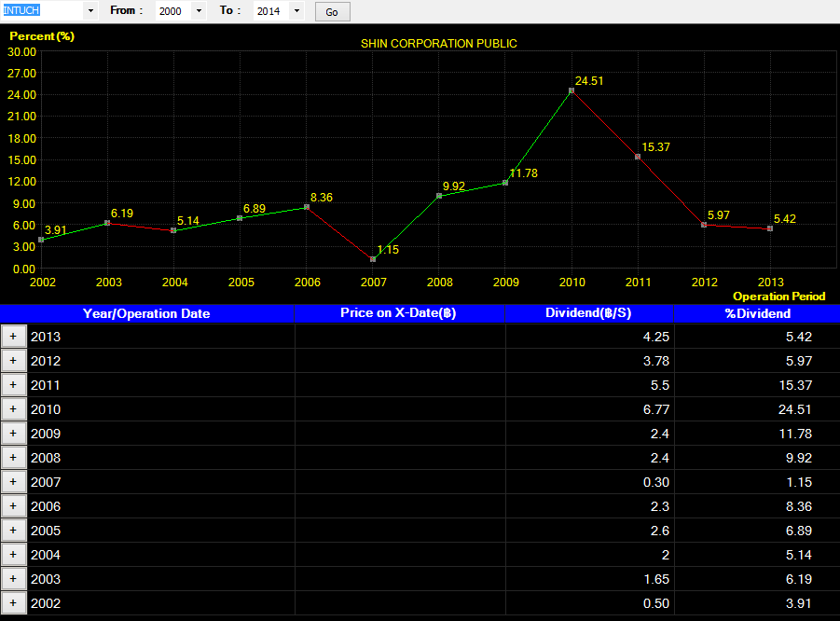Click %Dividend value 11.78 in 2009 row

pyautogui.click(x=795, y=434)
